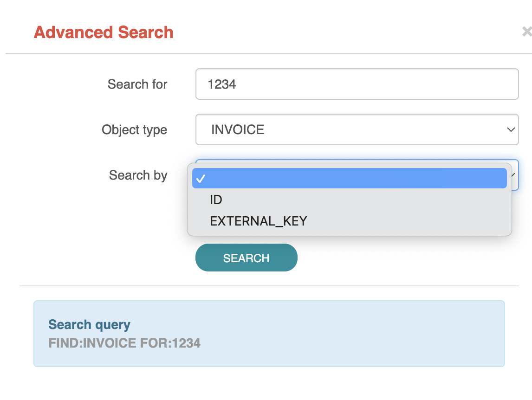Viewport: 532px width, 400px height.
Task: Click the Search query label text
Action: pos(89,324)
